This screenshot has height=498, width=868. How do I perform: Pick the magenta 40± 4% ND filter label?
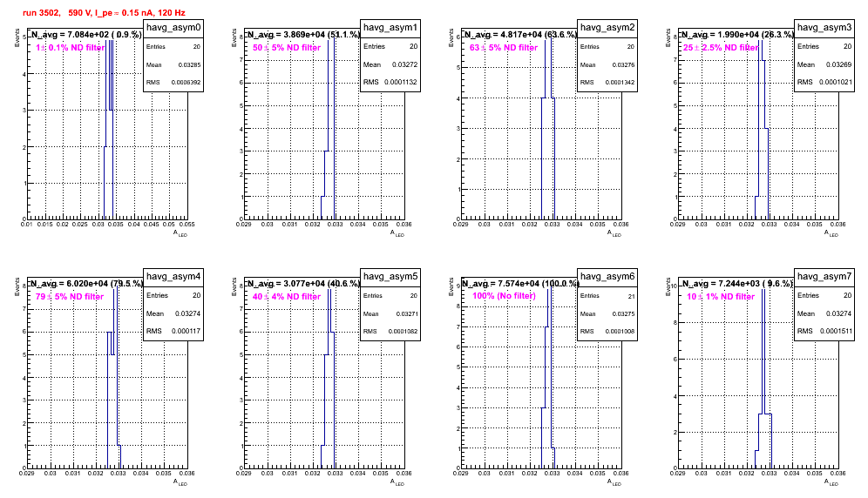pos(287,297)
